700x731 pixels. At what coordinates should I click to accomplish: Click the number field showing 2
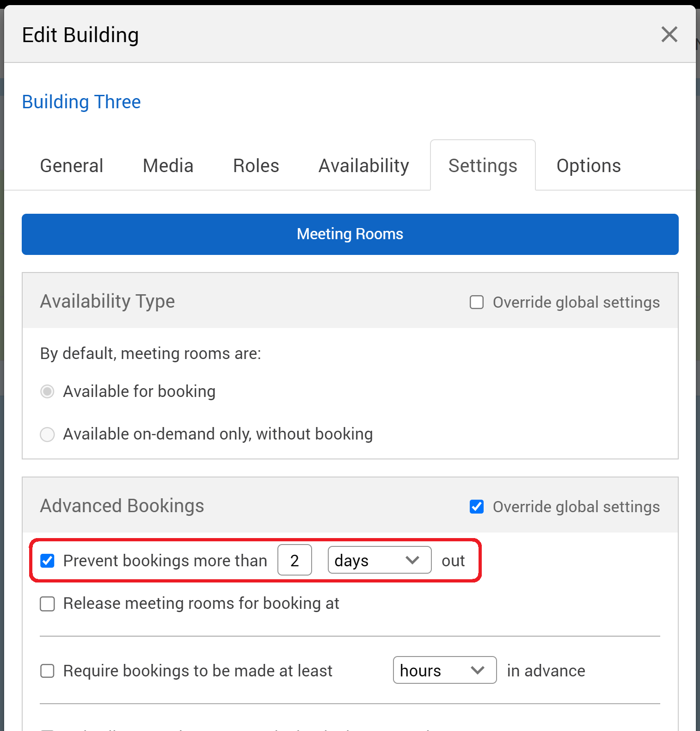tap(295, 560)
